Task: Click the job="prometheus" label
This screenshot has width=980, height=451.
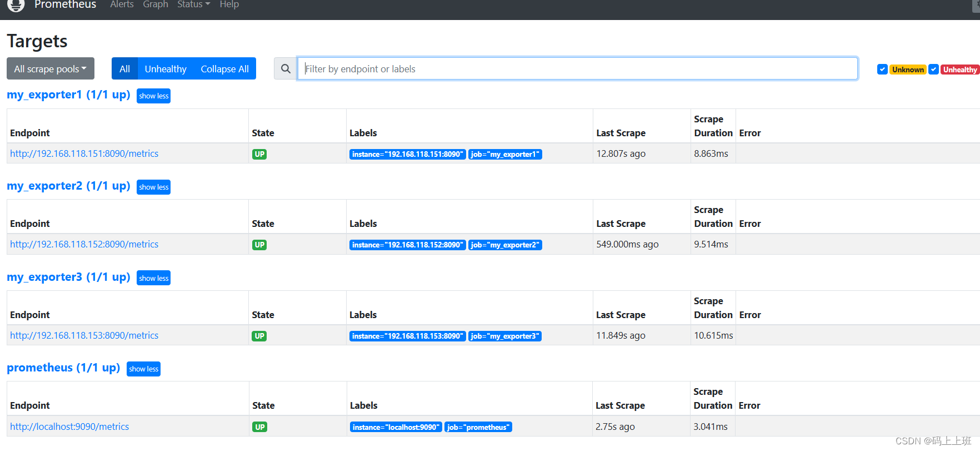Action: [x=478, y=427]
